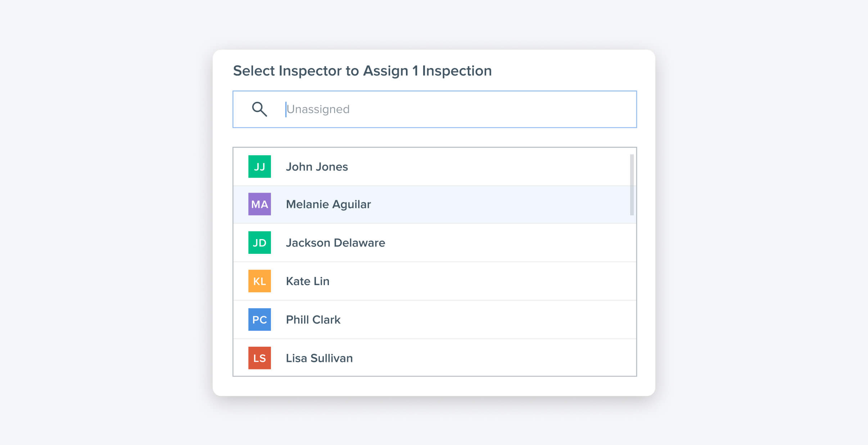Screen dimensions: 868x445
Task: Assign inspection to Jackson Delaware
Action: click(x=335, y=243)
